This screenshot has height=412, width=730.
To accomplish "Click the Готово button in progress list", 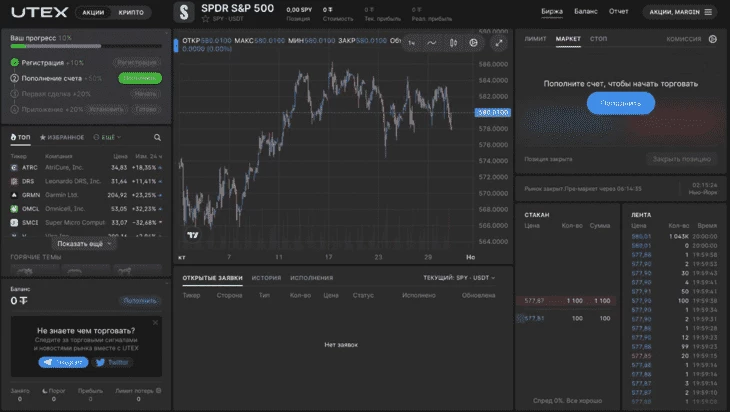I will point(146,109).
